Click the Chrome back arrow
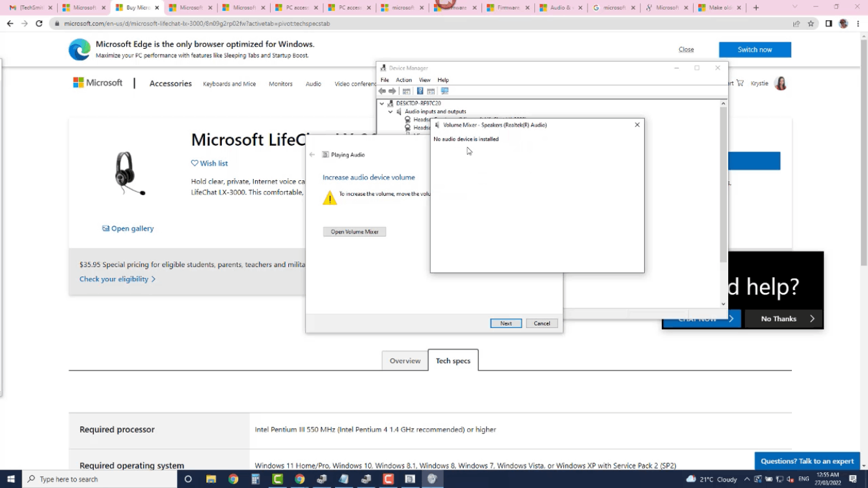Viewport: 868px width, 488px height. tap(10, 23)
